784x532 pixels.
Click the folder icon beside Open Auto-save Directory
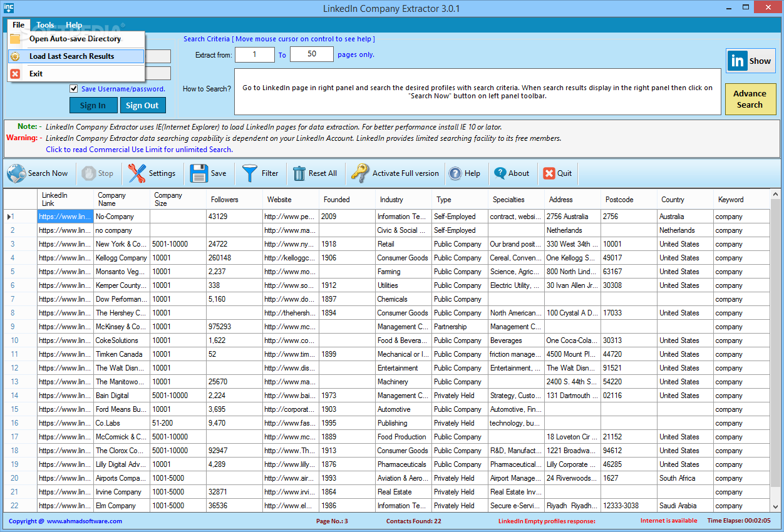click(16, 39)
